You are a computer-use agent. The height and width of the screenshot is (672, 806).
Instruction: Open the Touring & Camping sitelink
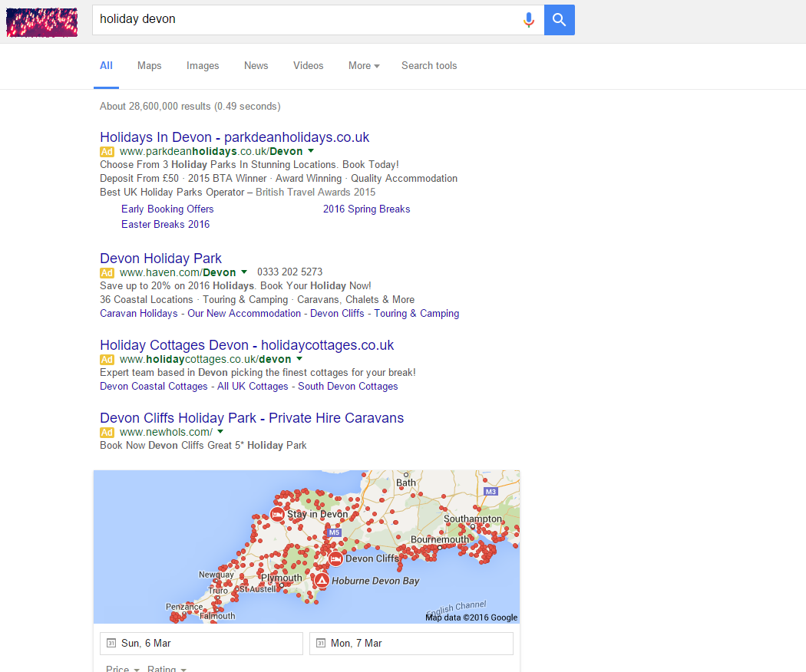pos(416,314)
